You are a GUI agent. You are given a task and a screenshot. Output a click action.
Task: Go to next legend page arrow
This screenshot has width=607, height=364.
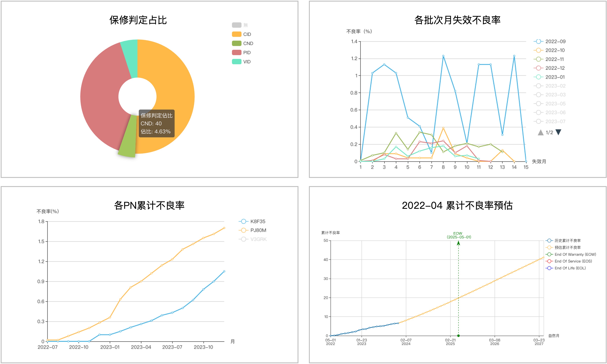pyautogui.click(x=558, y=132)
